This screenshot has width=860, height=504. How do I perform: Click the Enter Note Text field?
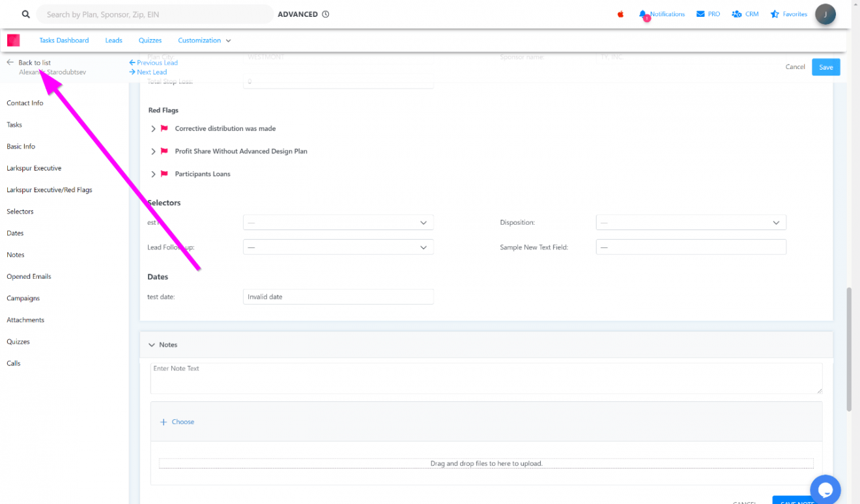coord(485,378)
